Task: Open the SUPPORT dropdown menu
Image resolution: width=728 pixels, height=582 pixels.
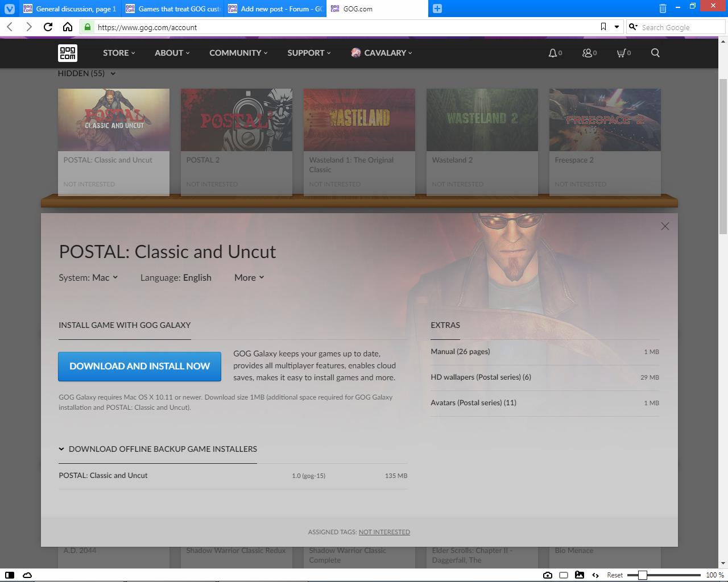Action: (x=309, y=53)
